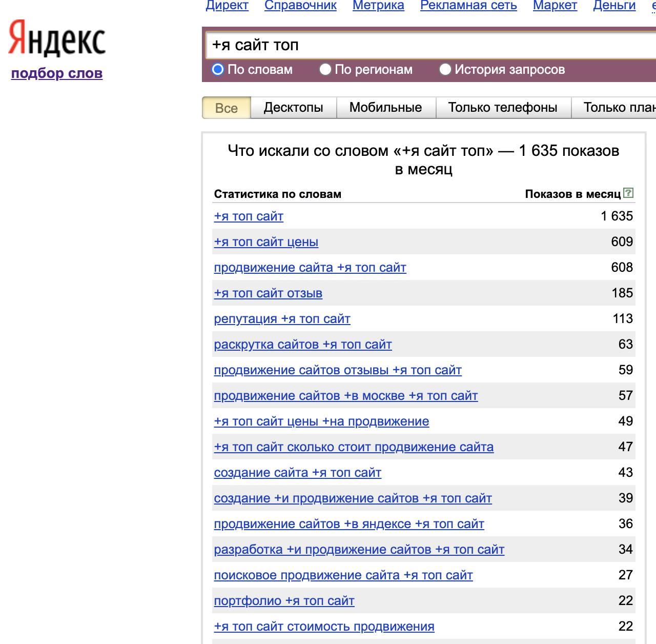Image resolution: width=656 pixels, height=644 pixels.
Task: Go to Директ in top navigation
Action: click(x=227, y=6)
